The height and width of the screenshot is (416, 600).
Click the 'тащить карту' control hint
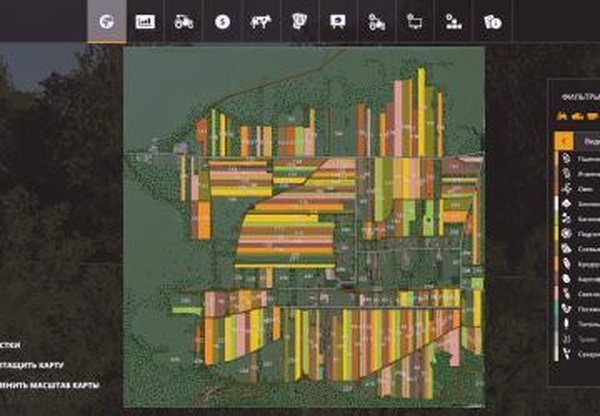click(x=31, y=365)
